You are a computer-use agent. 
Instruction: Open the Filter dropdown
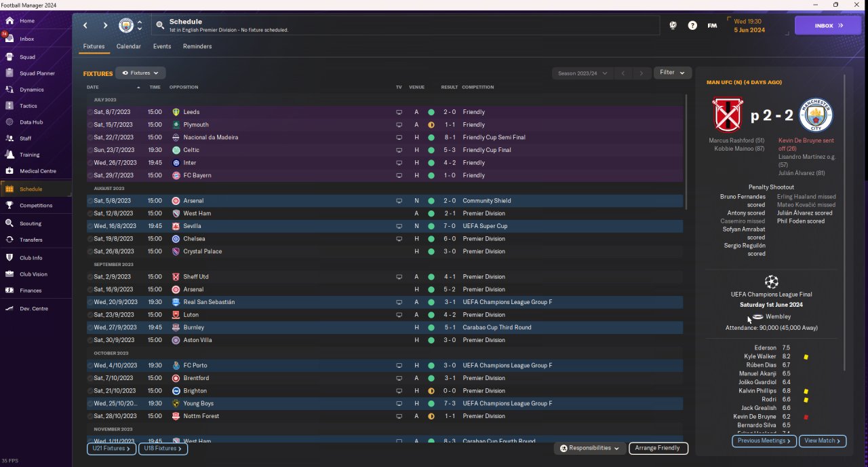click(x=673, y=73)
